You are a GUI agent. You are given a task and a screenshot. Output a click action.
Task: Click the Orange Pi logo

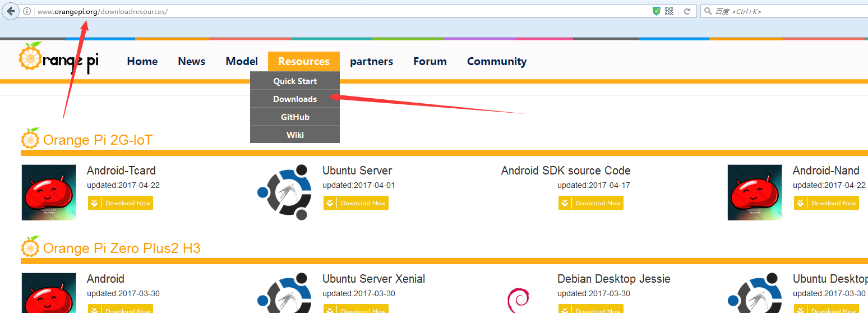59,58
